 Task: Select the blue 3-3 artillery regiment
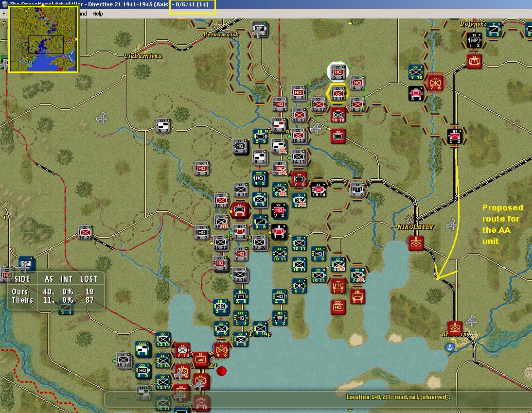[241, 297]
